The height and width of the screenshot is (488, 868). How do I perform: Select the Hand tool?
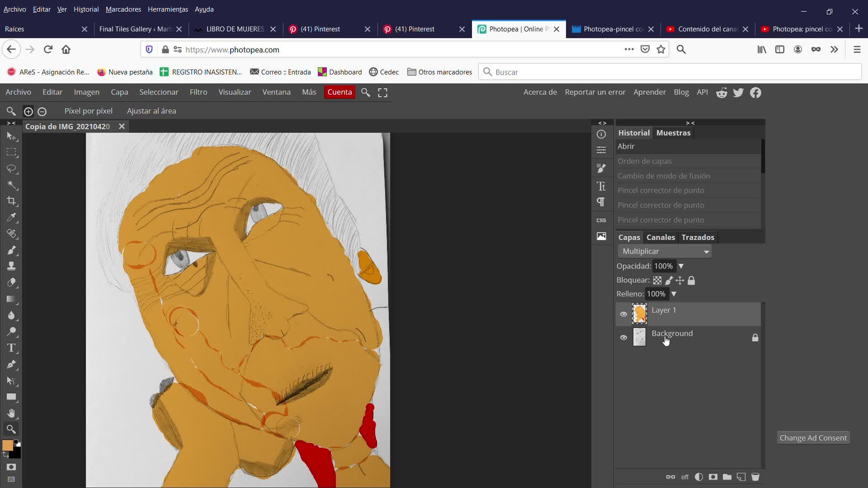12,413
